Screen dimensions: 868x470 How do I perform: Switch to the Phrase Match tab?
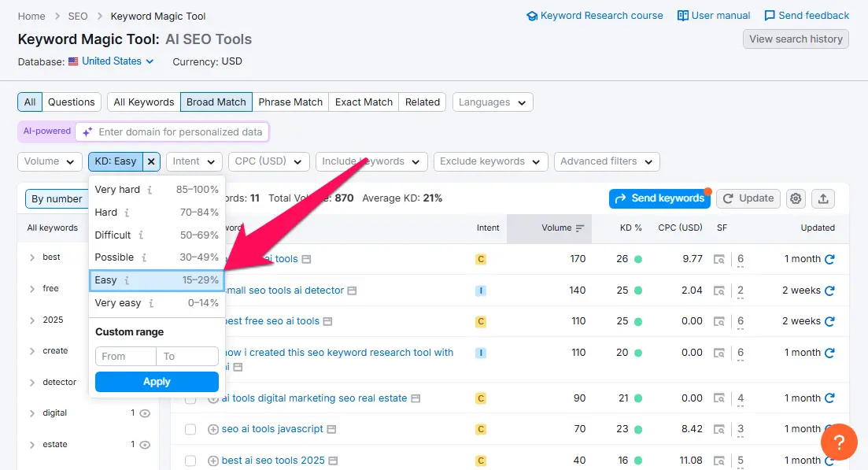pyautogui.click(x=290, y=102)
